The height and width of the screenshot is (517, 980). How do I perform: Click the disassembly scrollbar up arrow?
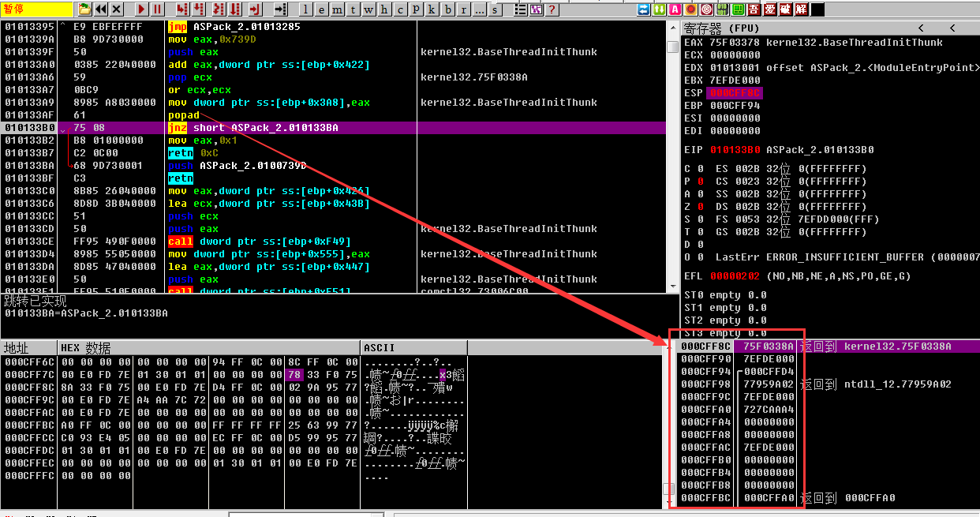[x=672, y=28]
